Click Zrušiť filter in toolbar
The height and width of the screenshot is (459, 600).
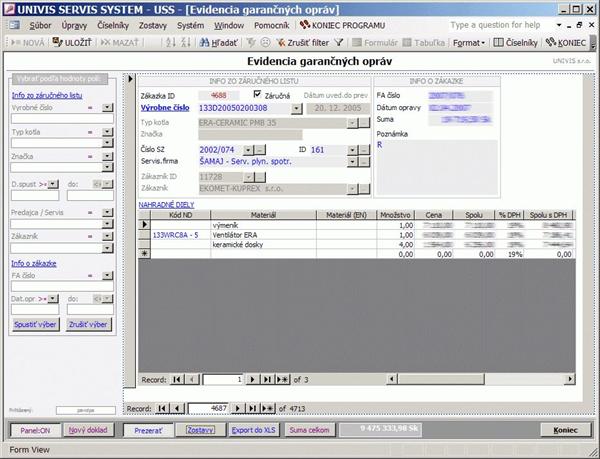303,42
